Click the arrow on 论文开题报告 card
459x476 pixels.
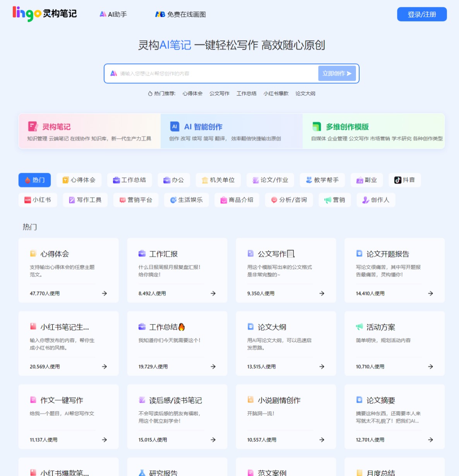(x=430, y=293)
